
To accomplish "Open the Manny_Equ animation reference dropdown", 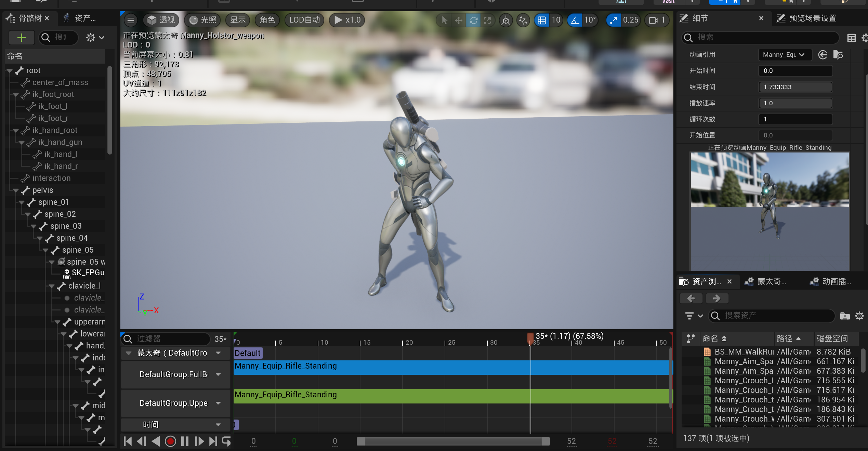I will coord(785,55).
